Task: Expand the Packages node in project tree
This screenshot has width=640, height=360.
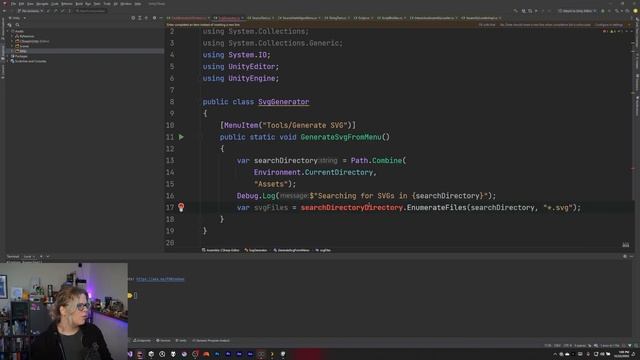Action: (8, 56)
